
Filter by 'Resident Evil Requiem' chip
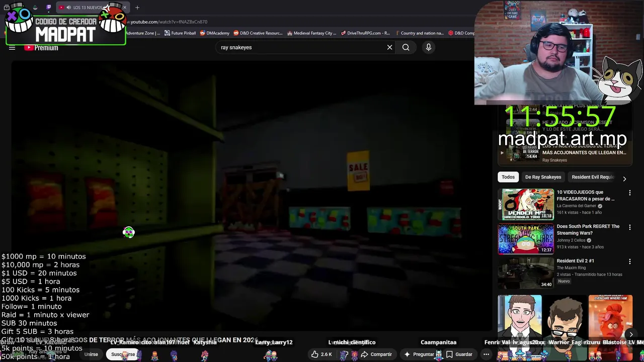[x=593, y=177]
